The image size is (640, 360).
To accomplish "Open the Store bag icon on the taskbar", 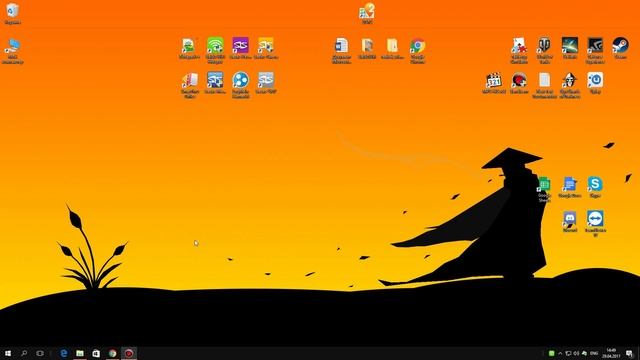I will point(96,353).
